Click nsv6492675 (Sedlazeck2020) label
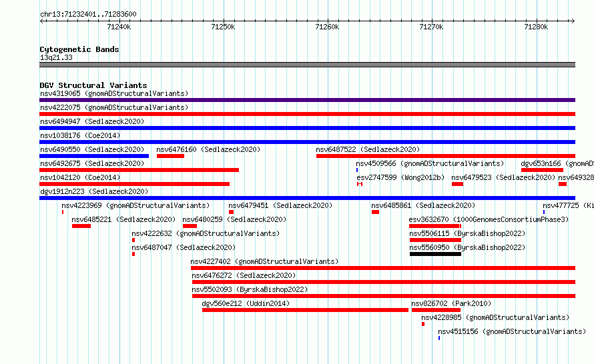The height and width of the screenshot is (364, 594). point(92,163)
